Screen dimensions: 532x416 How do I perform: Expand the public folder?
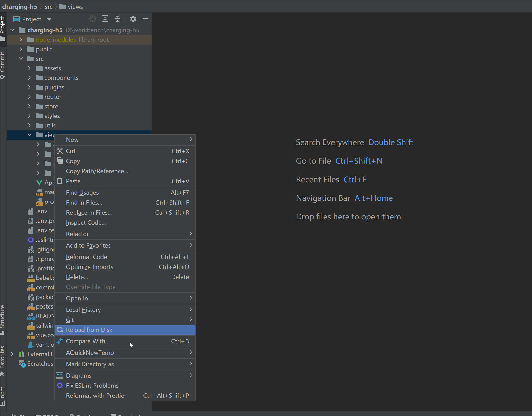(21, 49)
